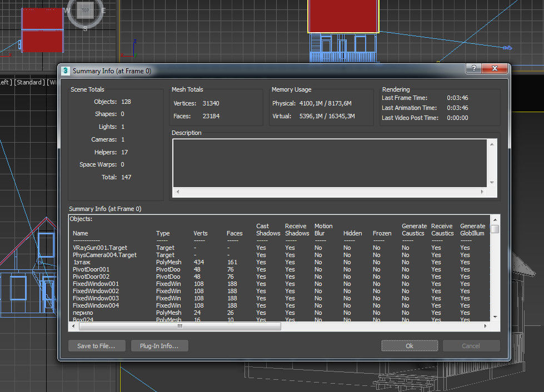Click the Receive Caustics column header

click(442, 230)
